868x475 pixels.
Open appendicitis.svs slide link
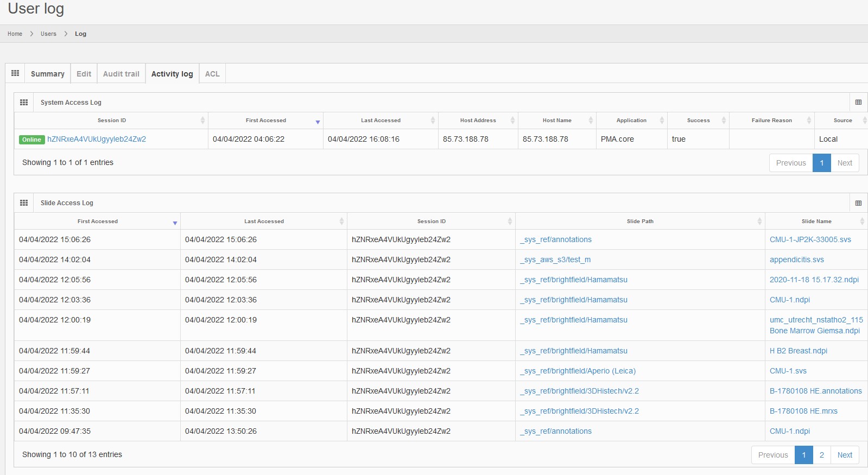click(796, 259)
